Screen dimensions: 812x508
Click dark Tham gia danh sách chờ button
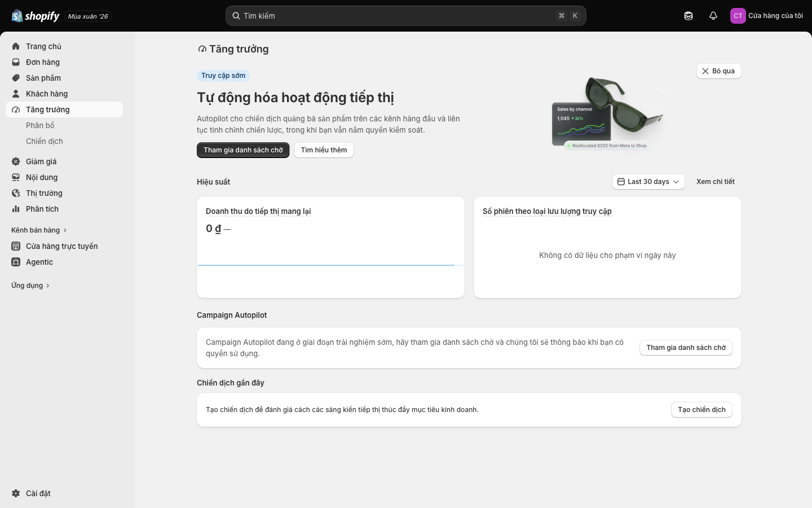point(243,150)
